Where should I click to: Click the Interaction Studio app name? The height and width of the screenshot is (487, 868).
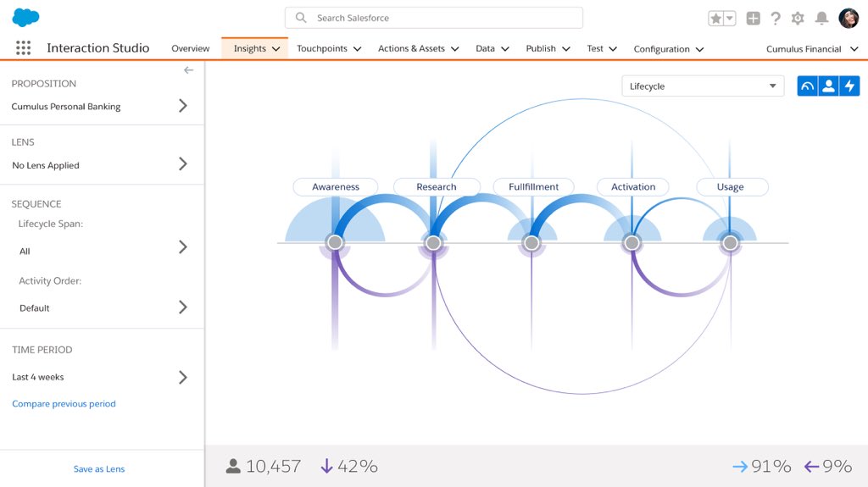click(x=98, y=48)
